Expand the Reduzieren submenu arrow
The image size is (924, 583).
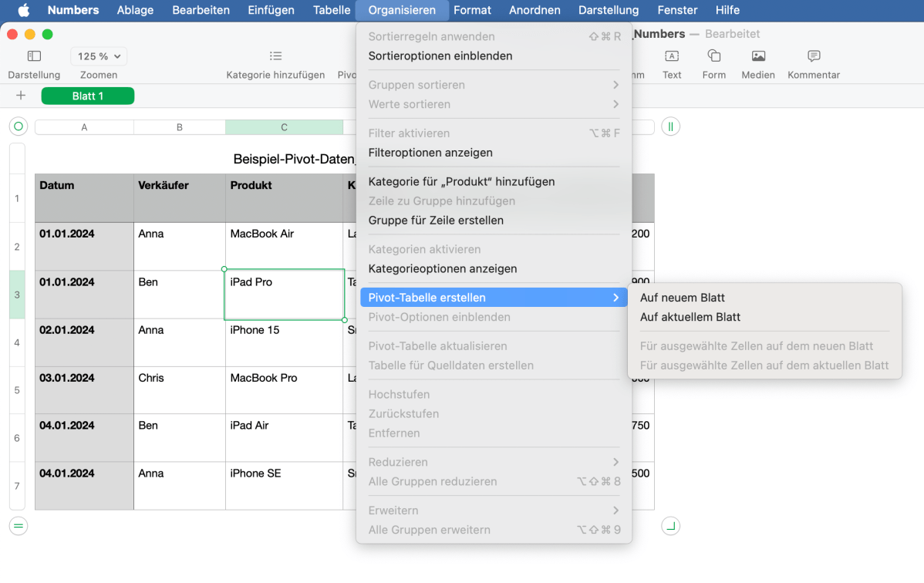(x=615, y=462)
